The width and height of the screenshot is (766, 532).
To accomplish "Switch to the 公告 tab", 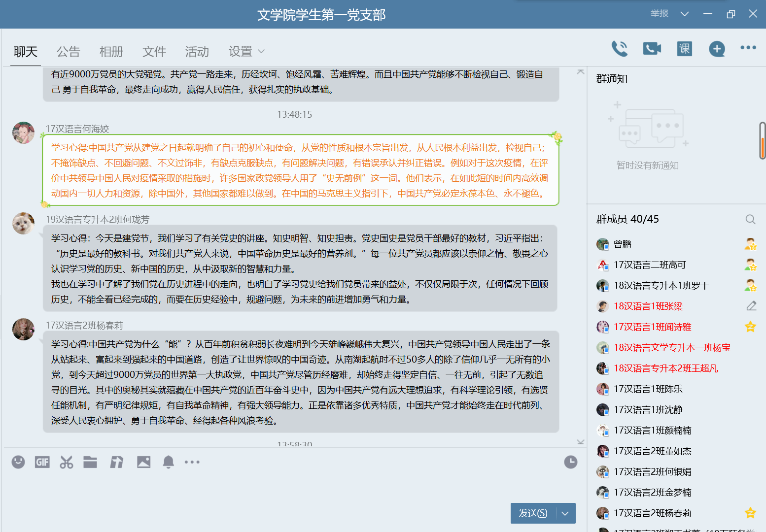I will [x=68, y=52].
